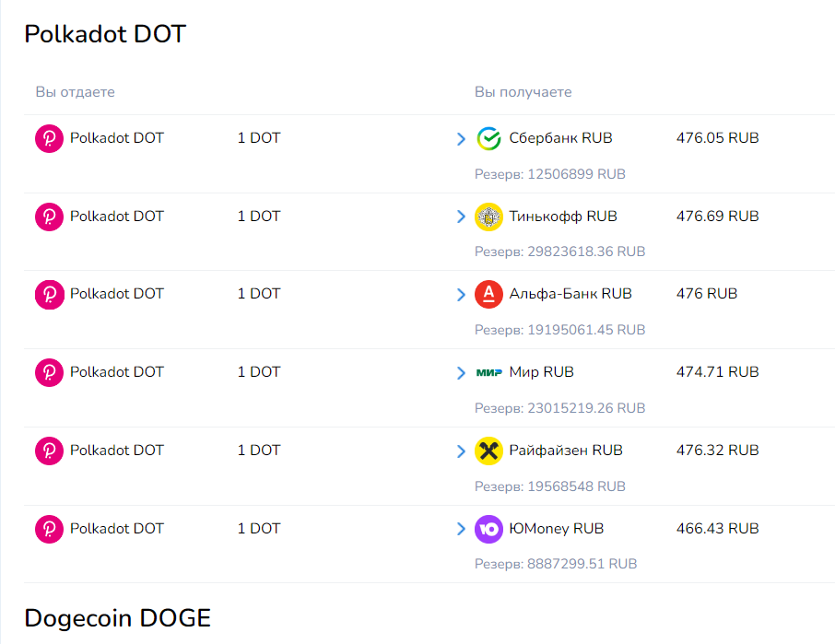Click the Polkadot icon in the Мир row
The width and height of the screenshot is (835, 644).
click(x=49, y=372)
